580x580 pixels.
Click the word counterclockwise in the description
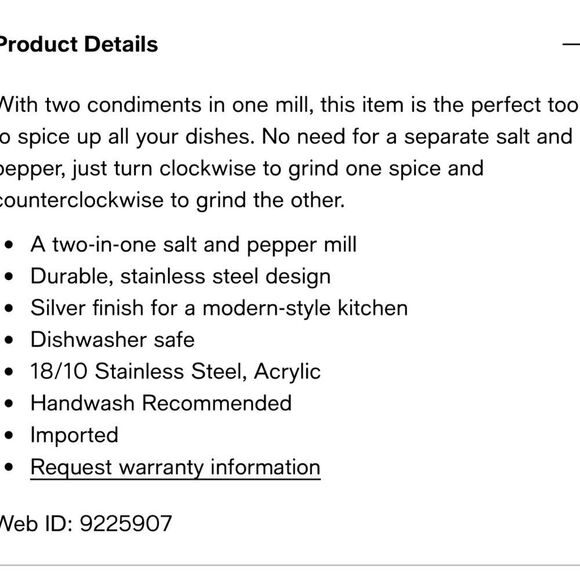coord(81,200)
